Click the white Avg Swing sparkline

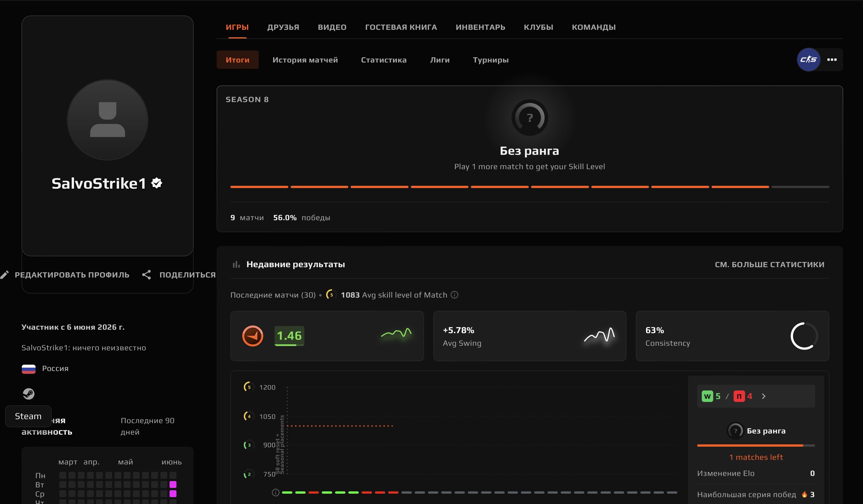(x=599, y=335)
